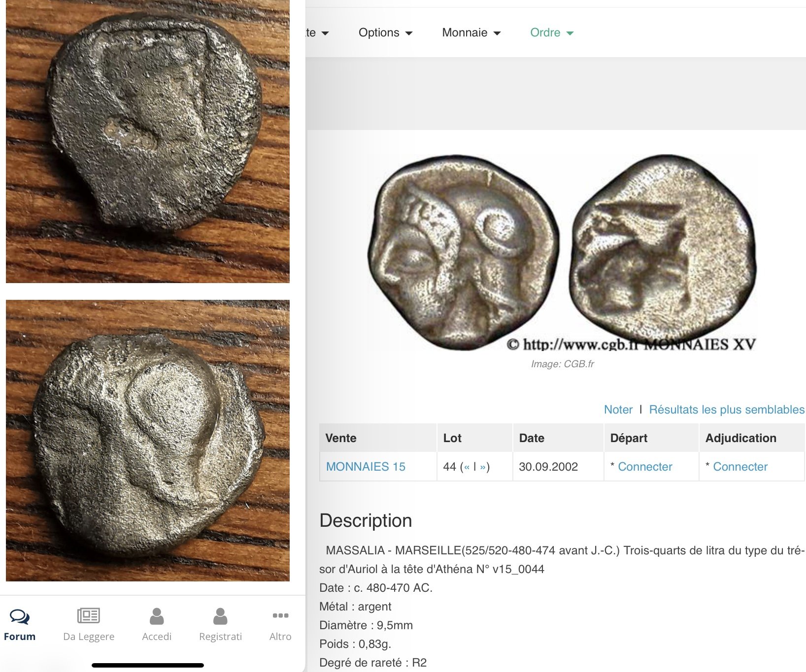Go to next lot with » arrow
The image size is (806, 672).
[x=483, y=467]
